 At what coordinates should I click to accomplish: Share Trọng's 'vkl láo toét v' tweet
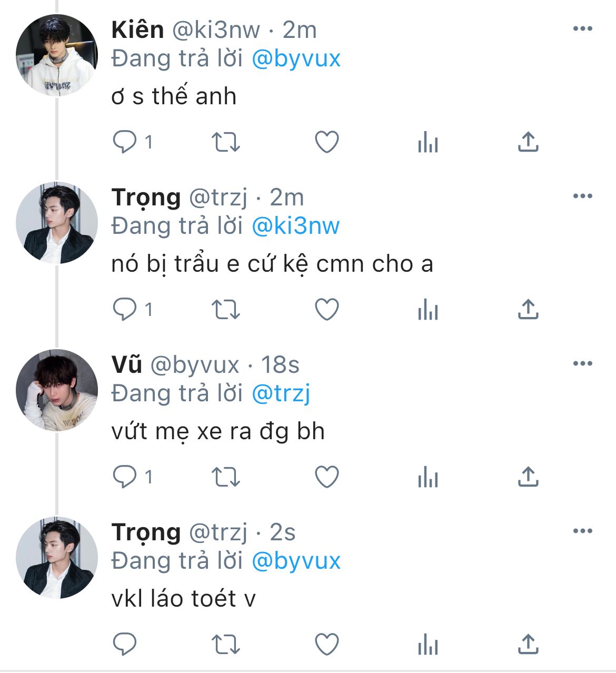(528, 644)
